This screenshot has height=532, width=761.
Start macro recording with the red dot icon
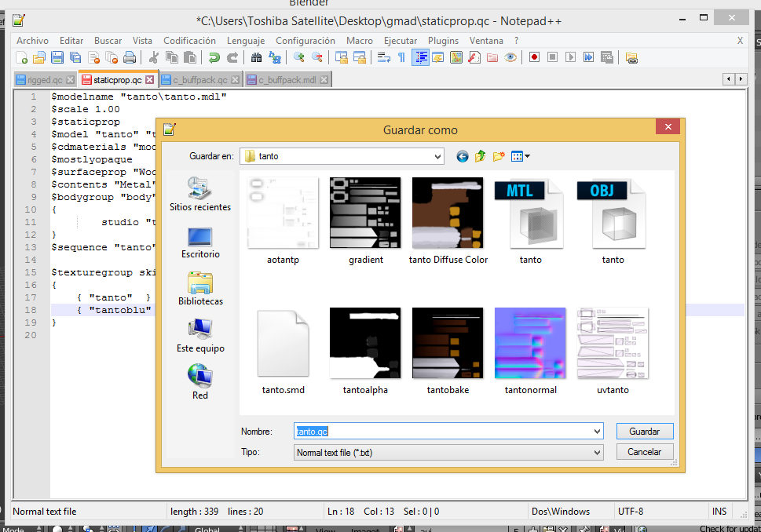[x=534, y=57]
